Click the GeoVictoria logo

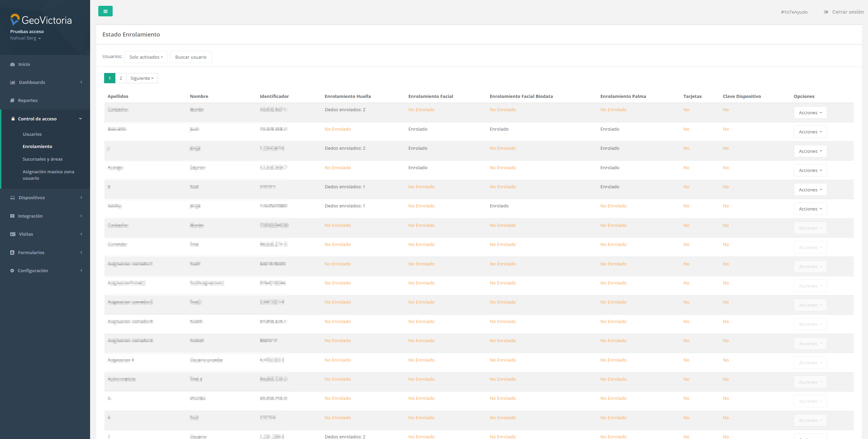[x=41, y=20]
